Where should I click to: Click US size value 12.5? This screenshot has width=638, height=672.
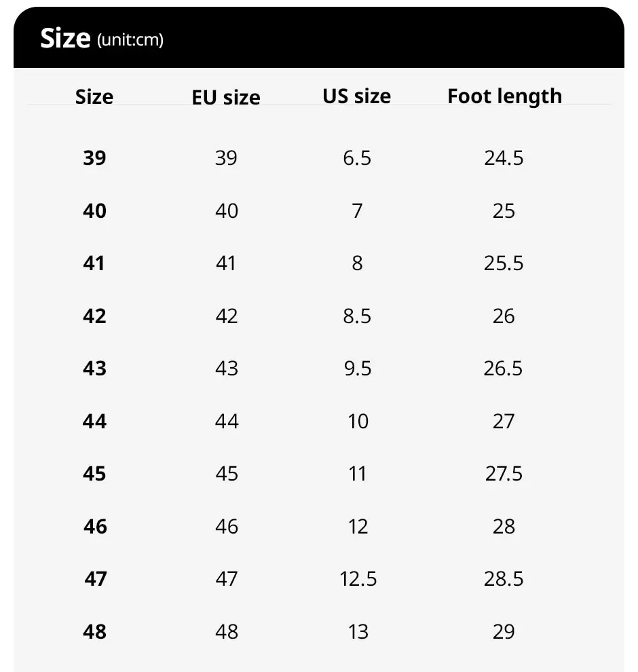[358, 579]
